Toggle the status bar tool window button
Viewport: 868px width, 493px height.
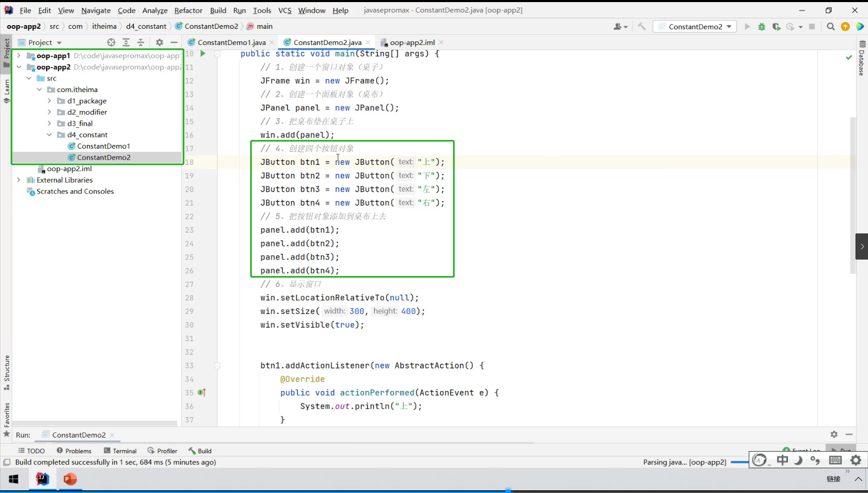click(x=7, y=462)
